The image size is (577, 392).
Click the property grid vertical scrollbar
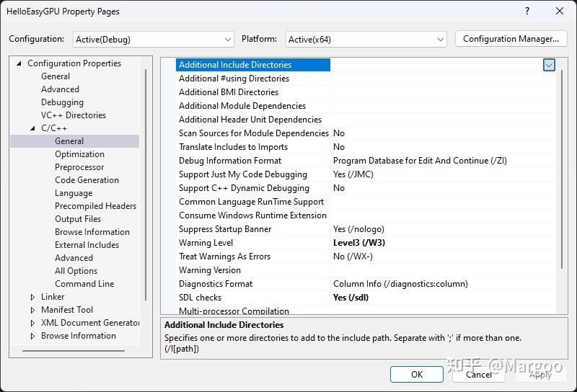[x=562, y=169]
